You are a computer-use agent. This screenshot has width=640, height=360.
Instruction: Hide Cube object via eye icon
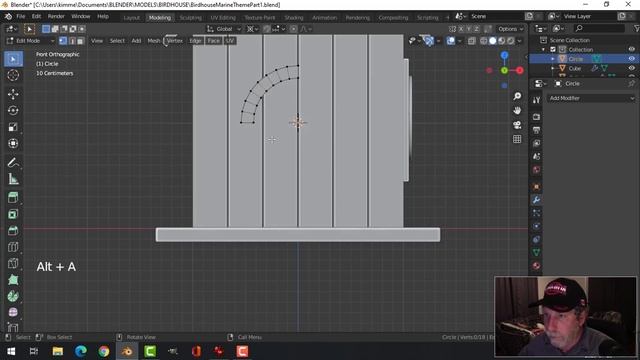click(x=631, y=68)
